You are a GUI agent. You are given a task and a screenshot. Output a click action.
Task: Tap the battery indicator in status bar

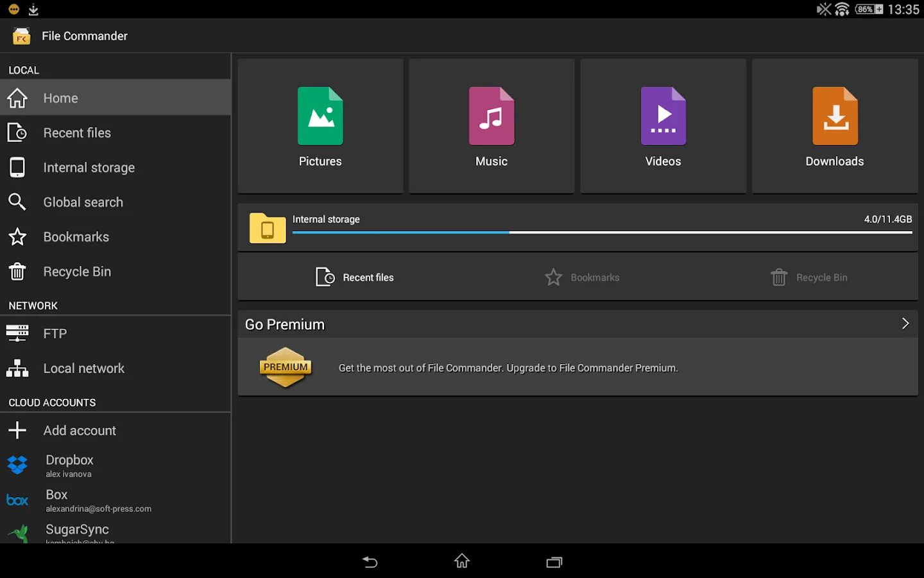click(869, 9)
